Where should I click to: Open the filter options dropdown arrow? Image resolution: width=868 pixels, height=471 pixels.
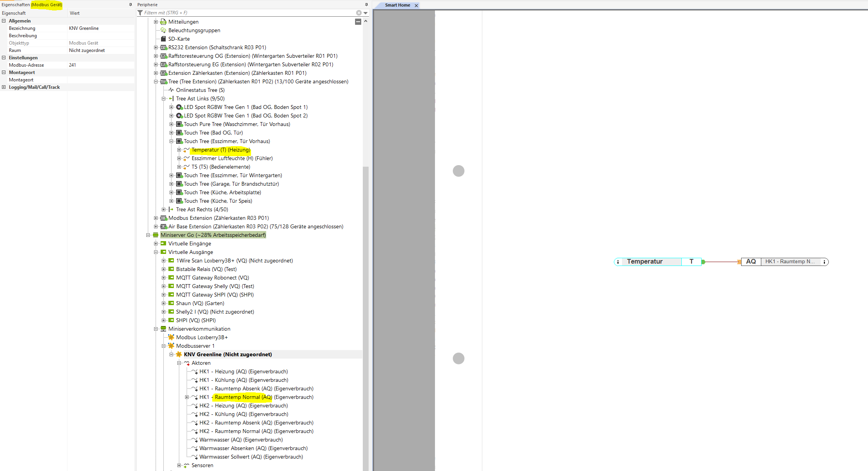(x=366, y=13)
